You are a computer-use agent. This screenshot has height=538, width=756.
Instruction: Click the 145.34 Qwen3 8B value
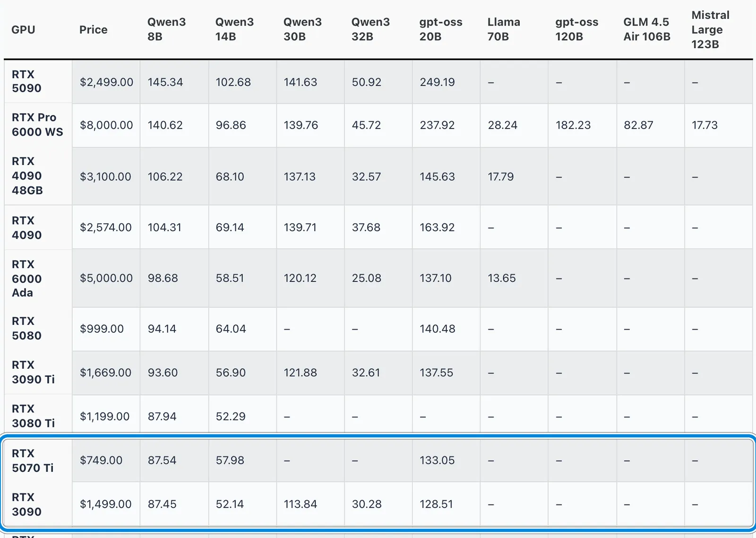[x=165, y=82]
